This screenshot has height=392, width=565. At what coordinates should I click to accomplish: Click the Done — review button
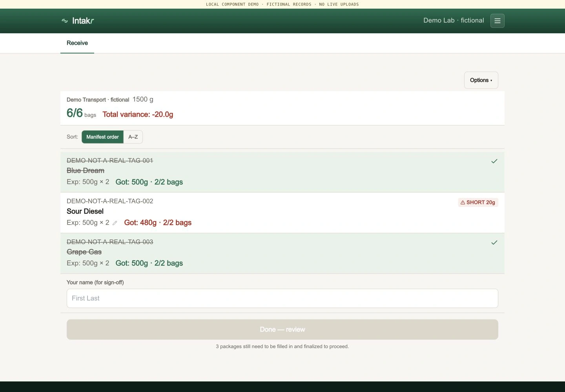[282, 329]
